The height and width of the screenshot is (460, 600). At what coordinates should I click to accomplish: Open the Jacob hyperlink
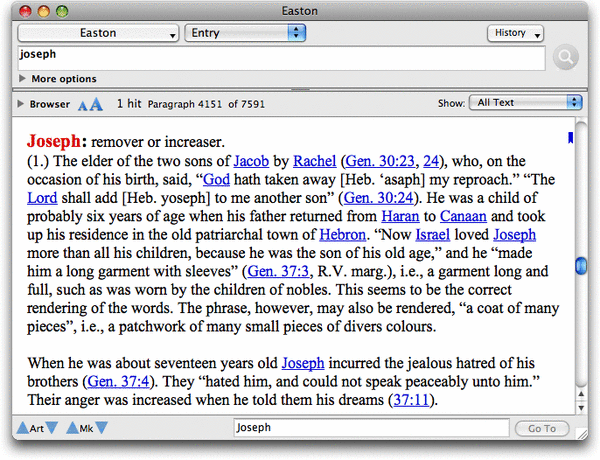point(251,161)
